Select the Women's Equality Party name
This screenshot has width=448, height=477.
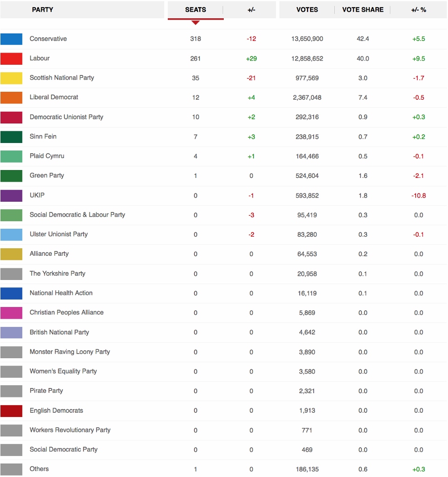[63, 371]
